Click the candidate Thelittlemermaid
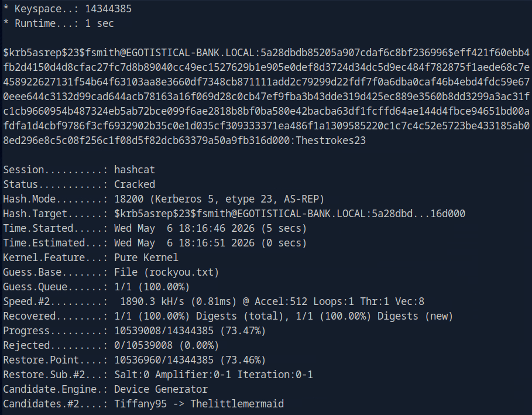Screen dimensions: 532x415 [237, 404]
